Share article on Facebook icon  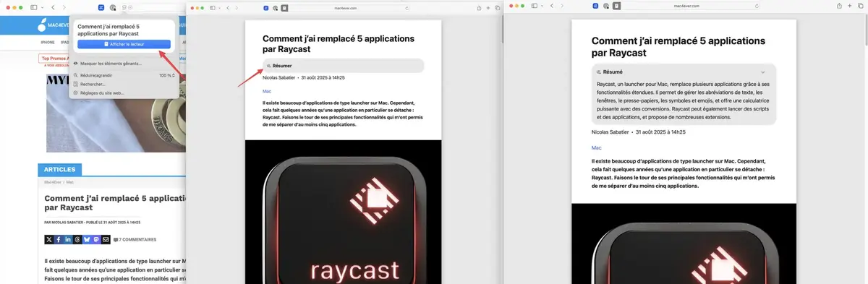coord(59,239)
